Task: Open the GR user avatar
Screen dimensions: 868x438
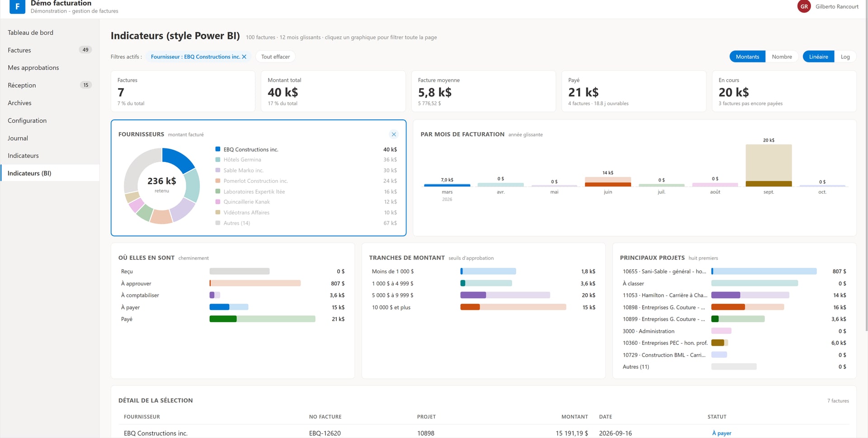Action: (804, 6)
